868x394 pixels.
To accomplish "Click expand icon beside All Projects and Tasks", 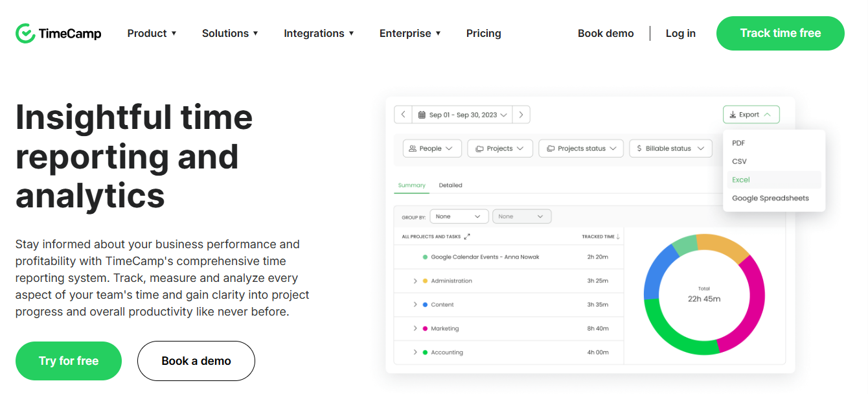I will (x=467, y=237).
